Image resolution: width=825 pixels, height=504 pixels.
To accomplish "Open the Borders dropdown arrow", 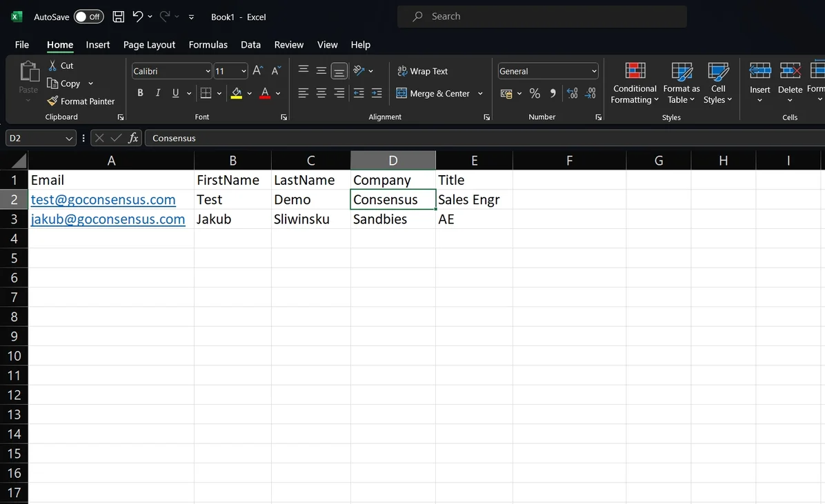I will (219, 94).
